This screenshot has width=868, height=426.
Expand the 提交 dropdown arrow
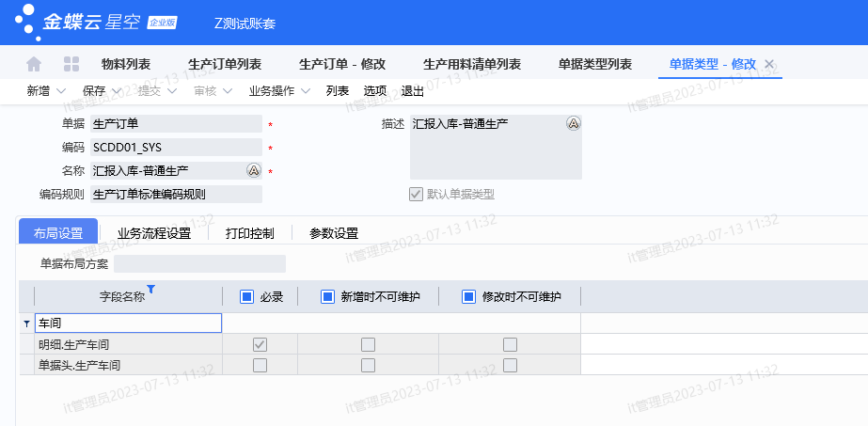point(171,91)
